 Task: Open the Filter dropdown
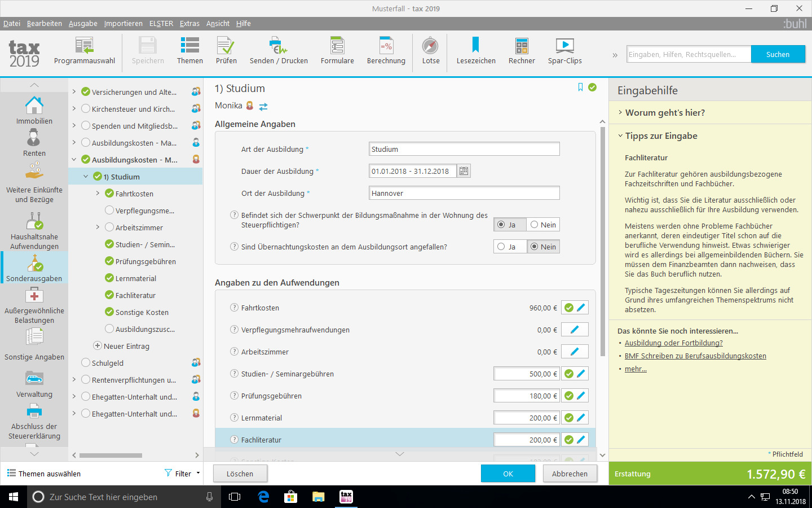[182, 474]
